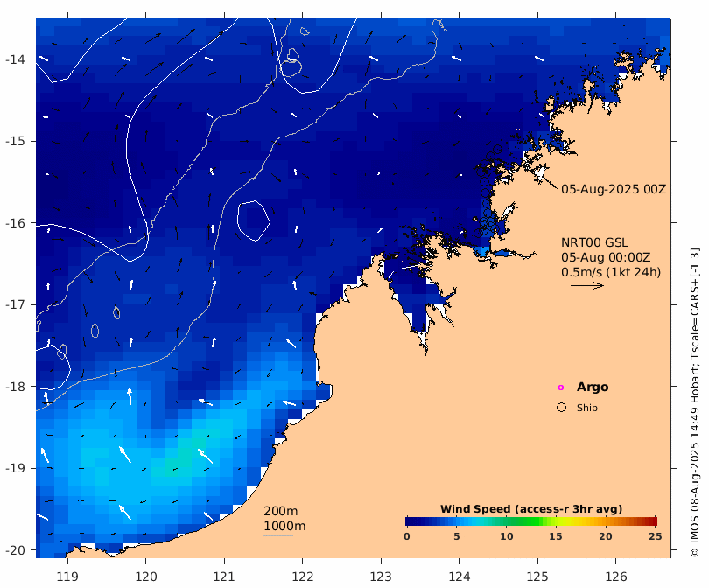Click the latitude axis label '-17'
709x588 pixels.
pos(16,304)
